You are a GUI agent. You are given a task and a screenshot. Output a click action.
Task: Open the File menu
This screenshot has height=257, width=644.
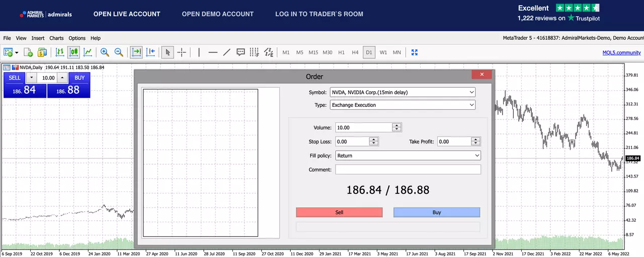click(x=7, y=38)
